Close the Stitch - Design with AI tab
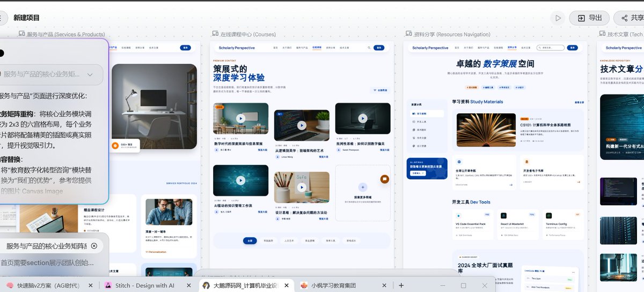The width and height of the screenshot is (644, 292). click(188, 286)
